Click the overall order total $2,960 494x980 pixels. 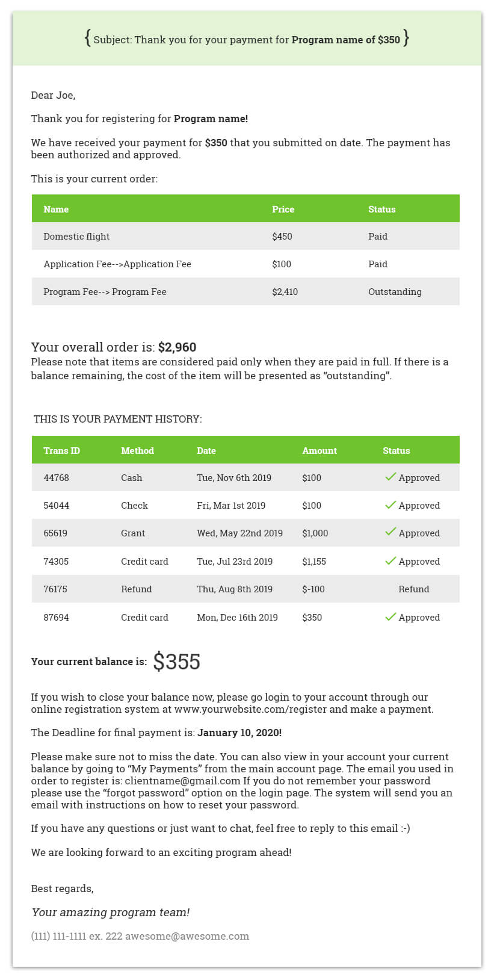click(177, 347)
